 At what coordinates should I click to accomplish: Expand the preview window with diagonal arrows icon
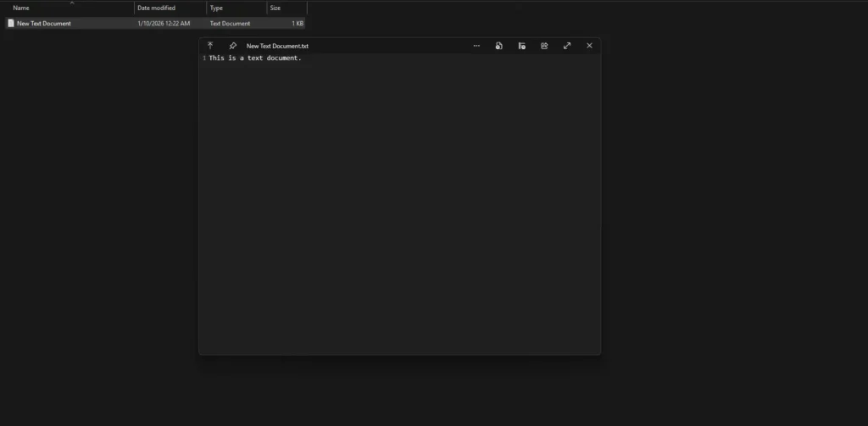(567, 46)
